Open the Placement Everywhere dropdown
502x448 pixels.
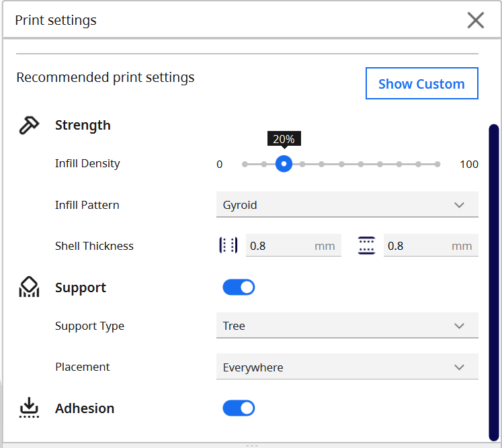pyautogui.click(x=347, y=367)
